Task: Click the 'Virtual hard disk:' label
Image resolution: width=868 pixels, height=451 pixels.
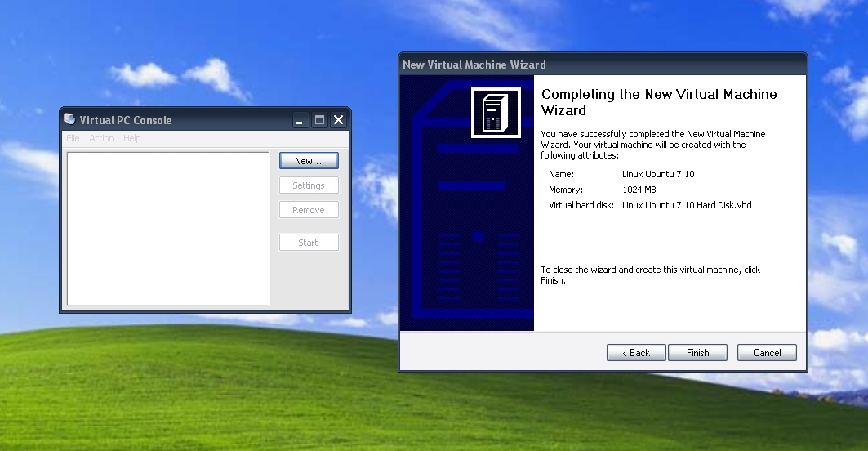Action: (x=581, y=205)
